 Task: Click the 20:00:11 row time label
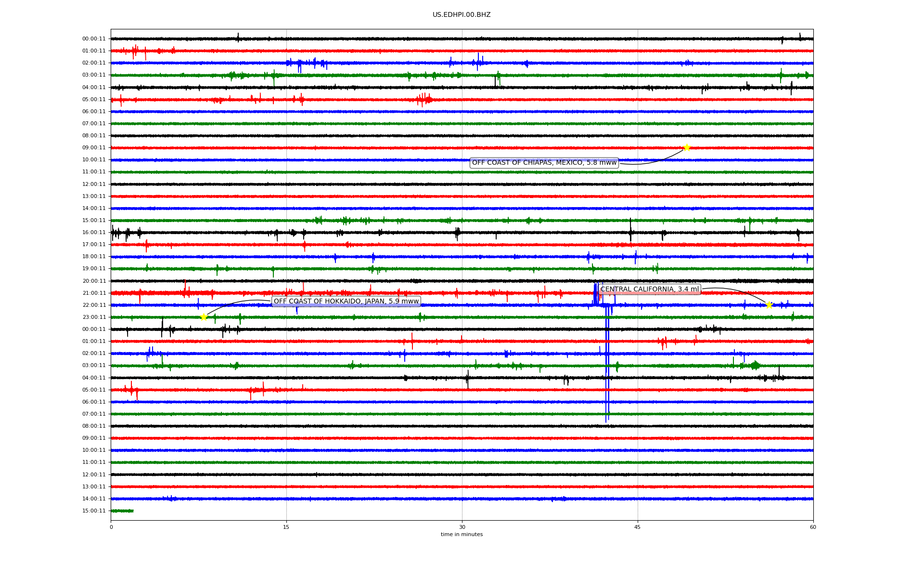click(x=94, y=281)
